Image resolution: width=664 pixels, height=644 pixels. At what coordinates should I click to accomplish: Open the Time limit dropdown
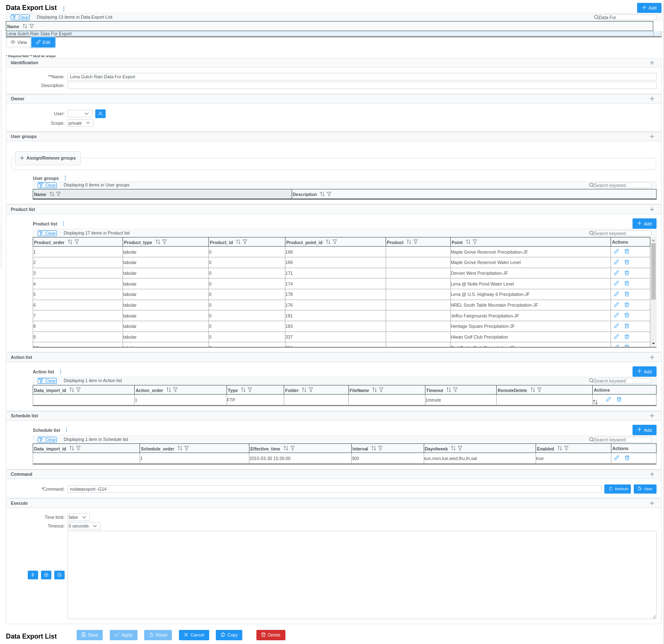(78, 517)
